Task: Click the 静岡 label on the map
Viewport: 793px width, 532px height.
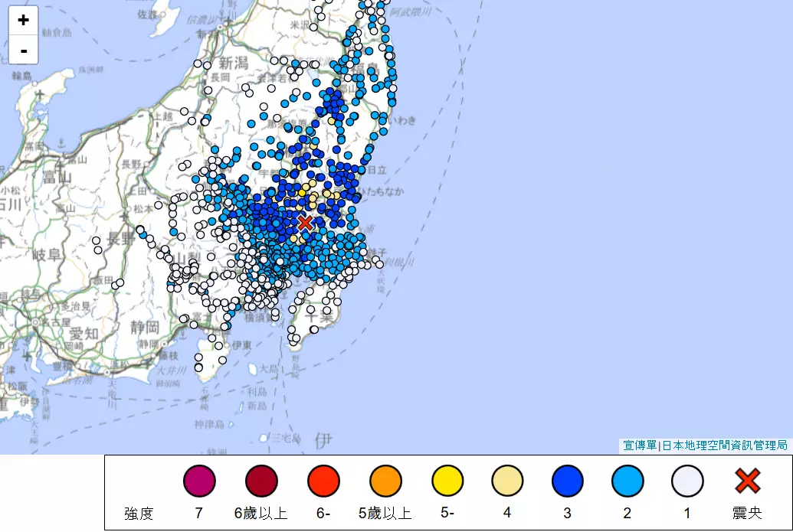Action: (x=143, y=328)
